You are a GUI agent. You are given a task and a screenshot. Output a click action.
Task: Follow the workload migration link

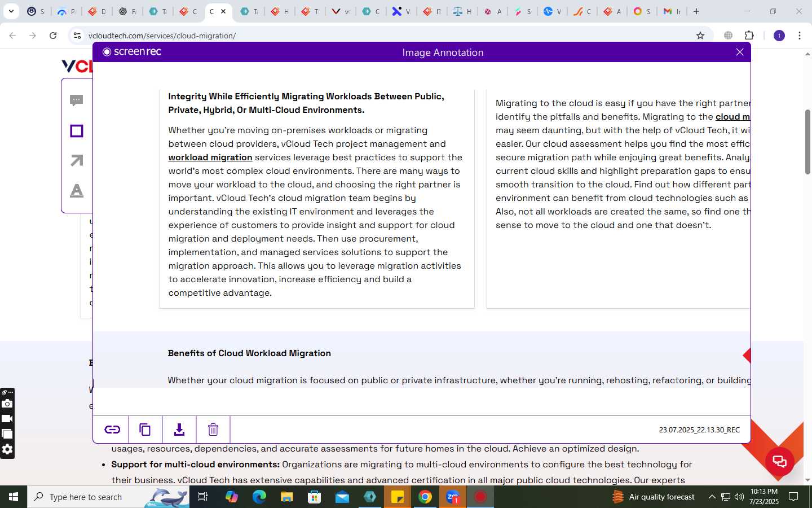point(210,157)
